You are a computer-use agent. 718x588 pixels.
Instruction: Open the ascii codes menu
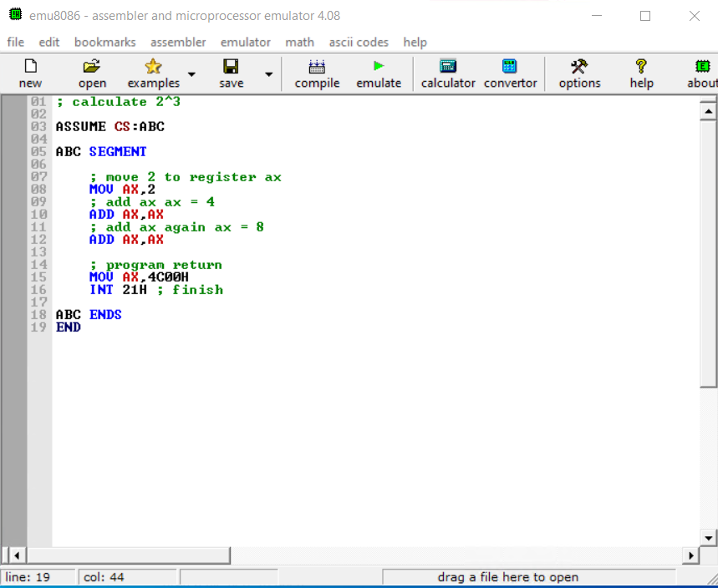(359, 42)
